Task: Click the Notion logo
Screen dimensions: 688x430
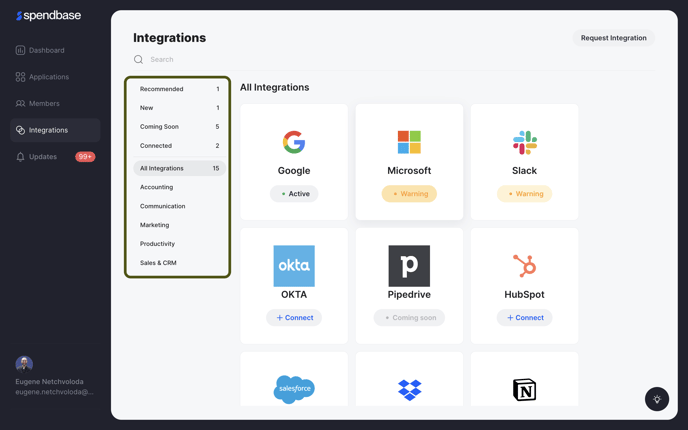Action: 524,390
